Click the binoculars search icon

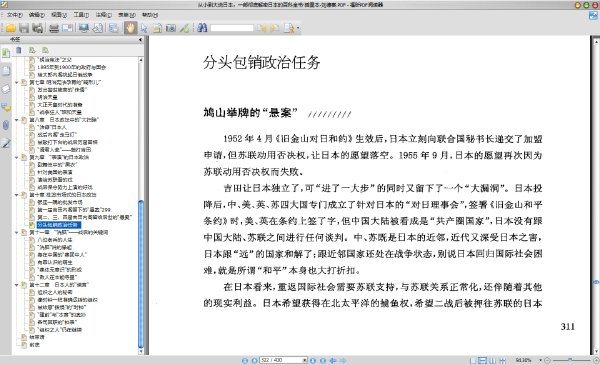point(202,28)
